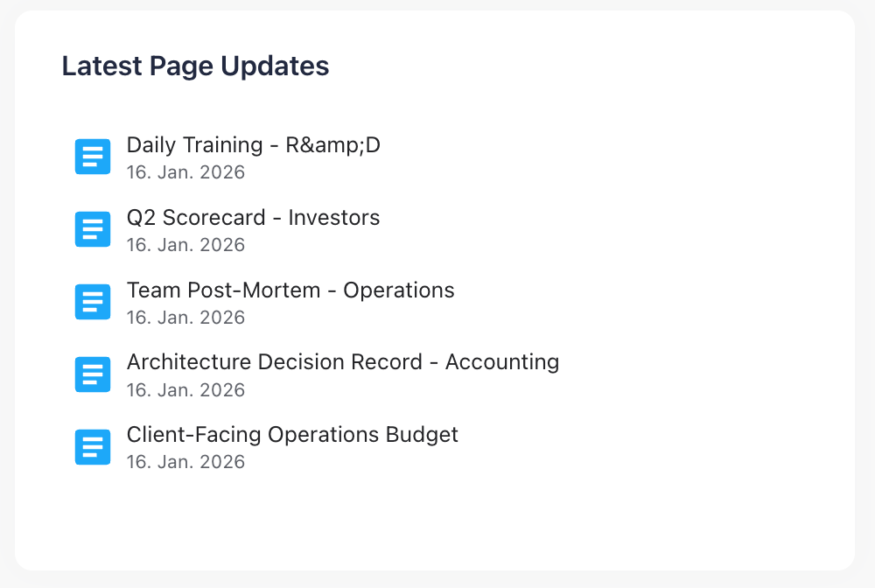This screenshot has width=875, height=588.
Task: Click the date below Q2 Scorecard - Investors
Action: click(x=185, y=245)
